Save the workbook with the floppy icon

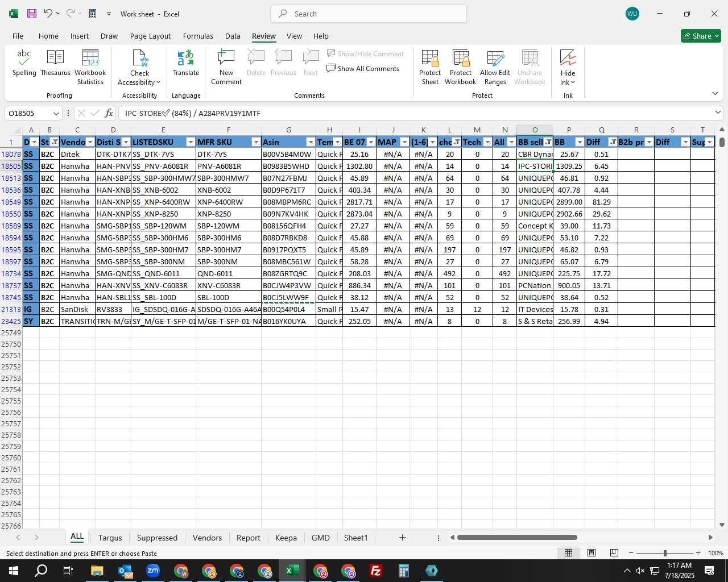(x=32, y=14)
